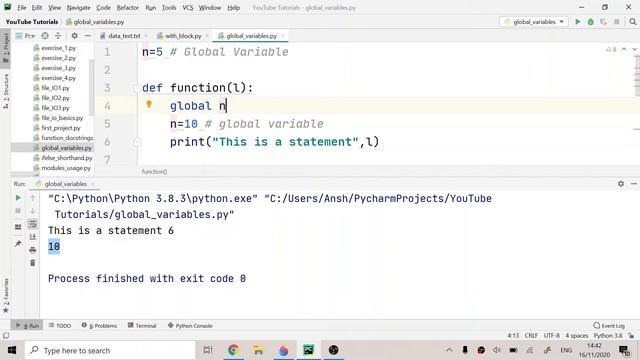Select first_project.py in project tree
The image size is (640, 360).
[x=60, y=128]
